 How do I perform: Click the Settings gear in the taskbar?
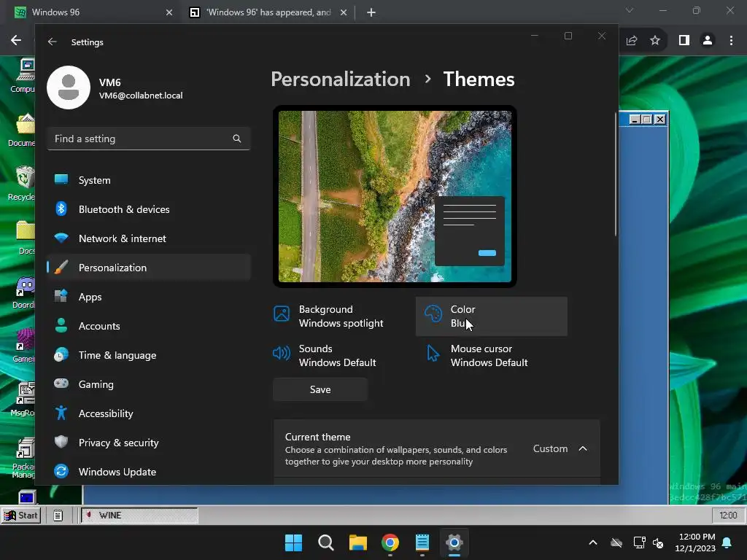point(454,542)
